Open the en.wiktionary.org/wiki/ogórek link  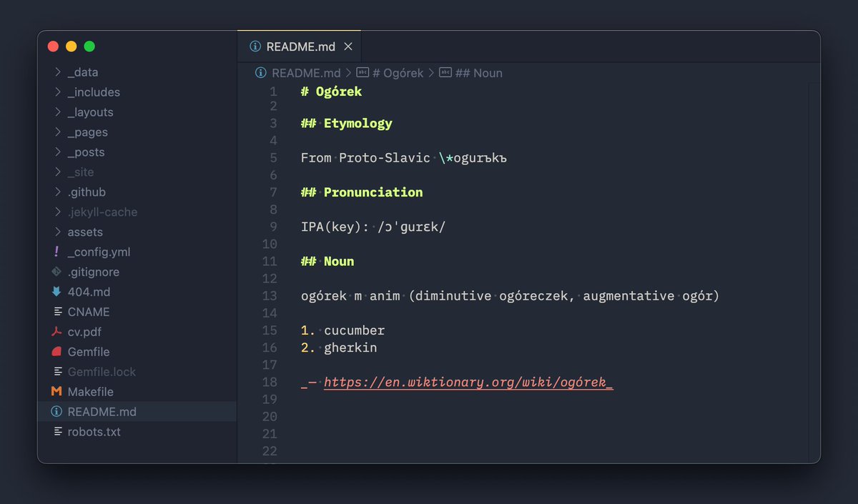(468, 382)
